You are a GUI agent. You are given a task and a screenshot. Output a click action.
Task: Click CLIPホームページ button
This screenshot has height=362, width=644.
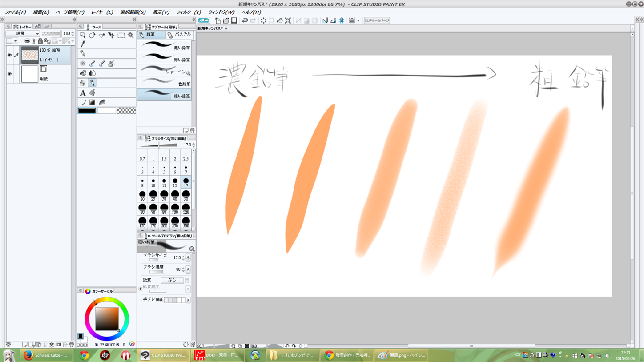[x=377, y=20]
